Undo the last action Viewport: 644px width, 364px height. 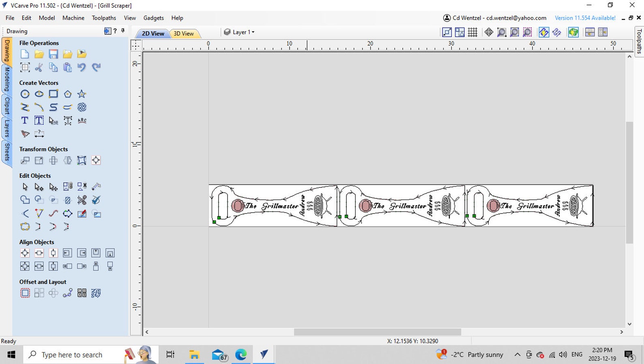pos(82,67)
